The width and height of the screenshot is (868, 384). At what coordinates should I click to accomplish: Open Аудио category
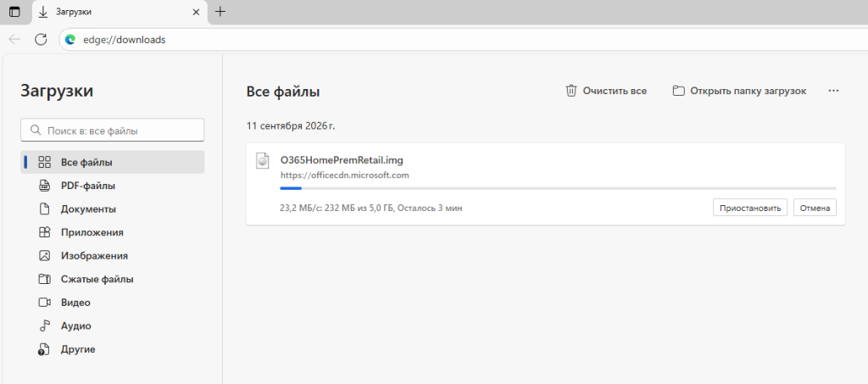pos(113,326)
